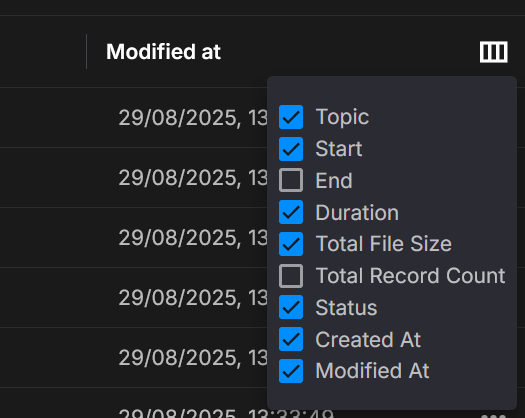
Task: Open the three-dot menu on the bottom row
Action: 494,416
